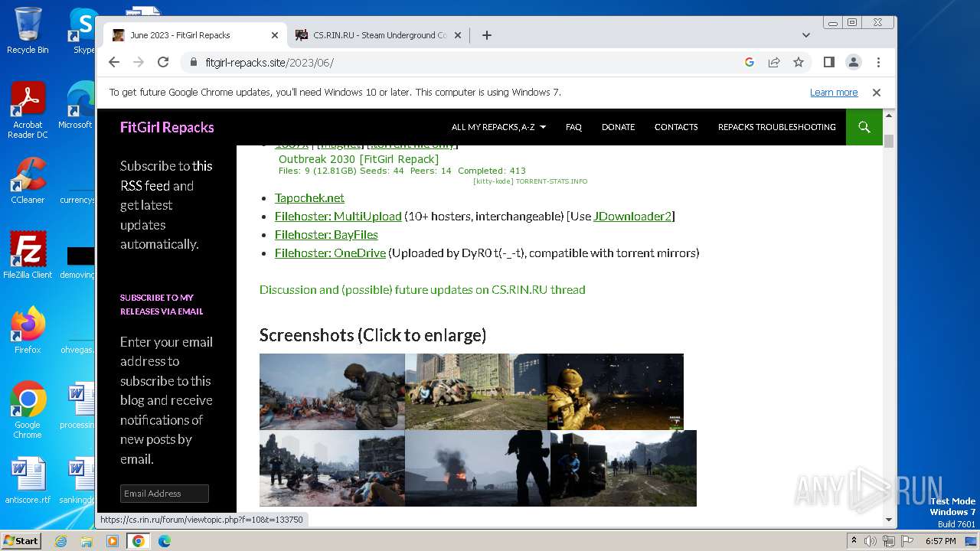This screenshot has width=980, height=551.
Task: Open the Windows Start button
Action: [x=21, y=540]
